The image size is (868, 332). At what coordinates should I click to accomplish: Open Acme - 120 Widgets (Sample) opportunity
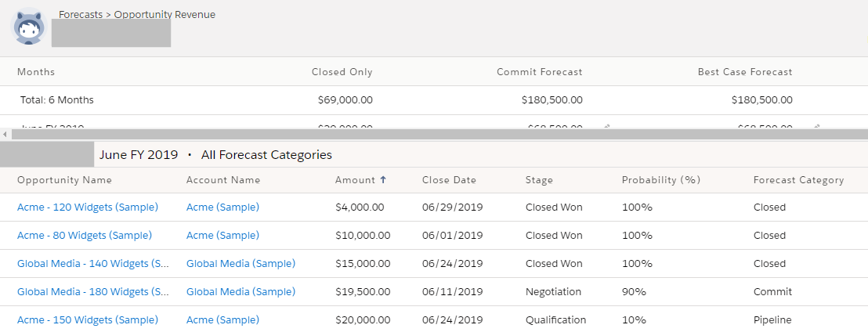pyautogui.click(x=88, y=207)
